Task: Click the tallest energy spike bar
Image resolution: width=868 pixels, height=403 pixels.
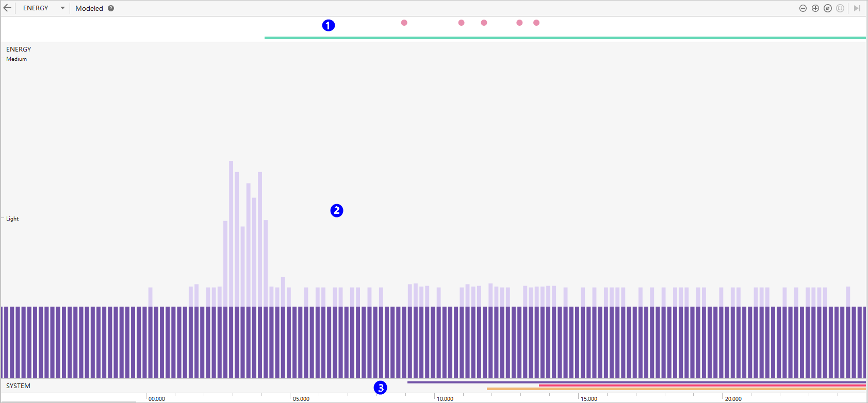Action: tap(231, 233)
